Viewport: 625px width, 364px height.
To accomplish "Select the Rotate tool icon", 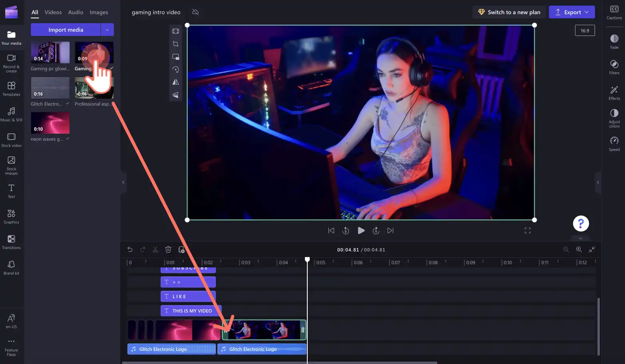I will point(175,69).
